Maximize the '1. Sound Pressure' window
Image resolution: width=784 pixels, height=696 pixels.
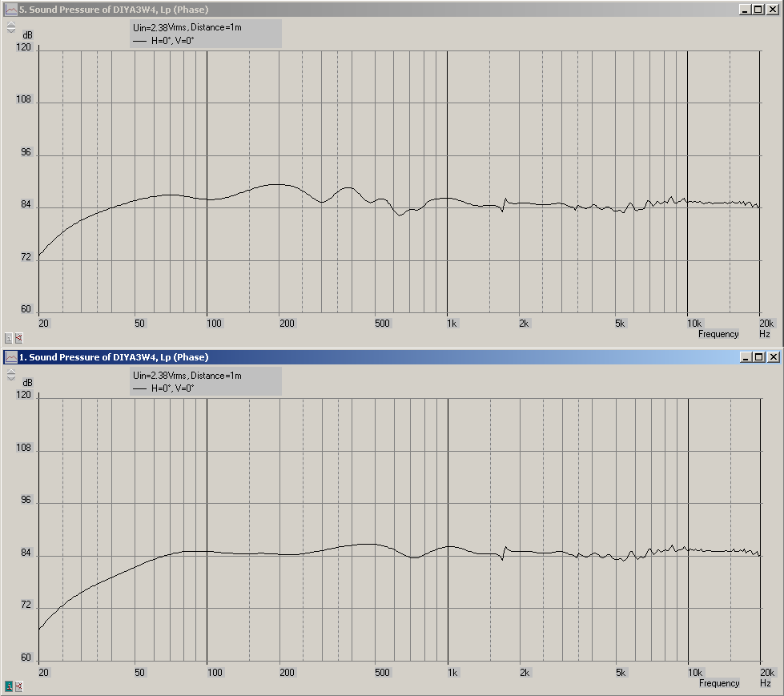(x=758, y=357)
